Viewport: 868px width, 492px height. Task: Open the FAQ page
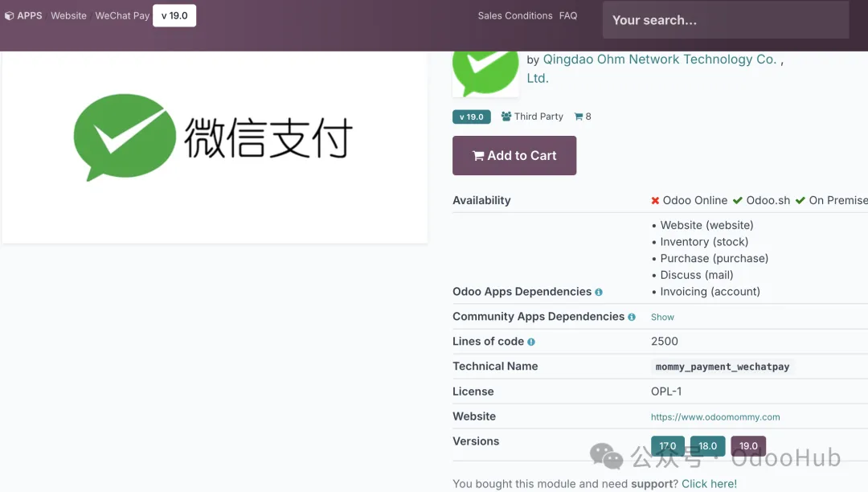pos(568,15)
